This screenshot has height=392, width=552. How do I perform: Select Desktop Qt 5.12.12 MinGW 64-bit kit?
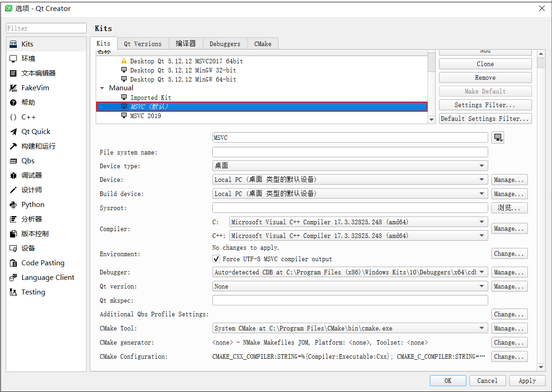click(x=262, y=79)
